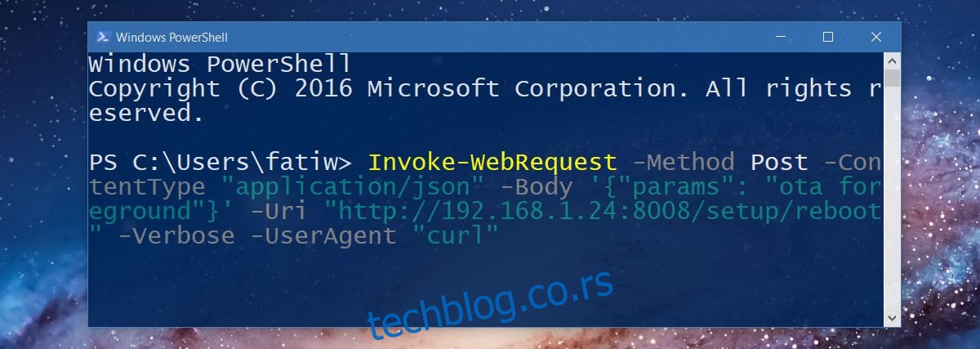Click the Windows PowerShell title bar text
This screenshot has height=349, width=980.
tap(171, 37)
